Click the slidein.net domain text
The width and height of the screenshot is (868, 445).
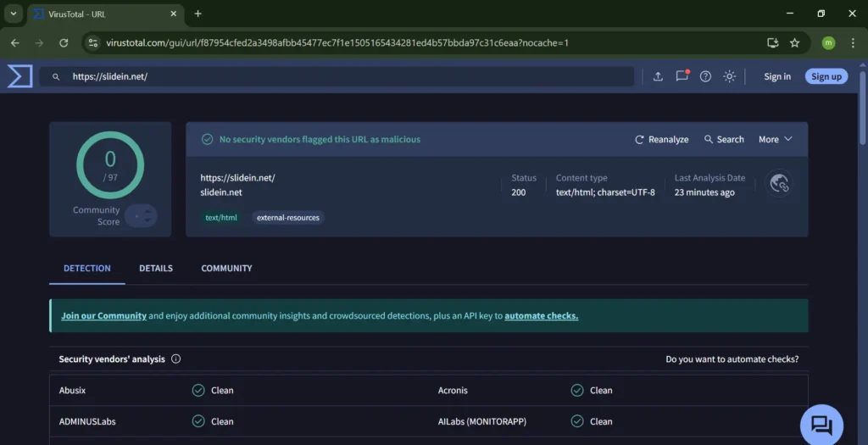tap(221, 192)
